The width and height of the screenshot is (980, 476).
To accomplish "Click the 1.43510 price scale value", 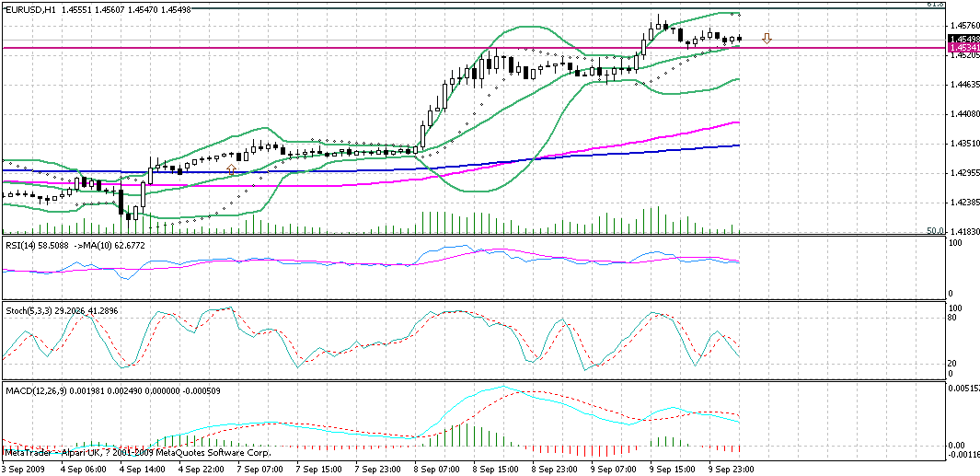I will pyautogui.click(x=963, y=144).
